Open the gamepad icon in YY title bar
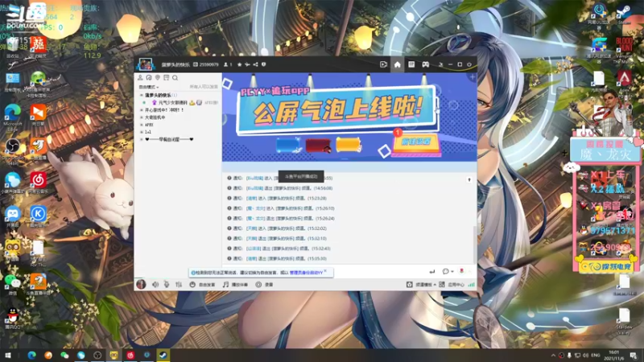The image size is (644, 362). 426,64
